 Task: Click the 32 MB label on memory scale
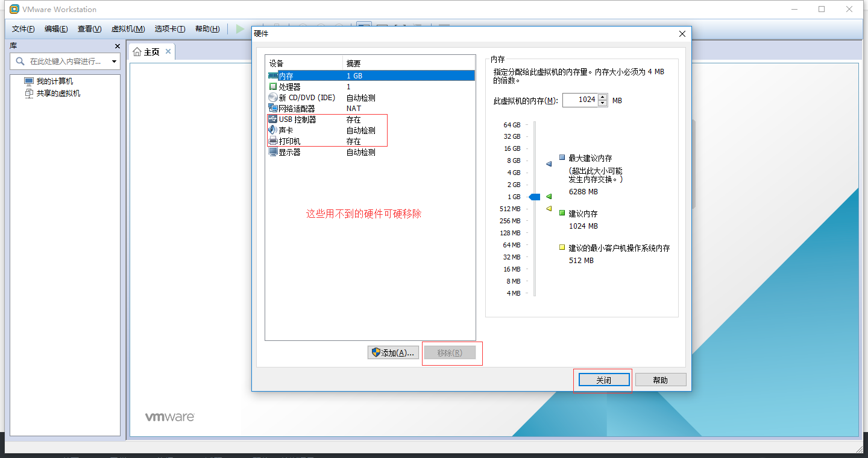click(512, 257)
